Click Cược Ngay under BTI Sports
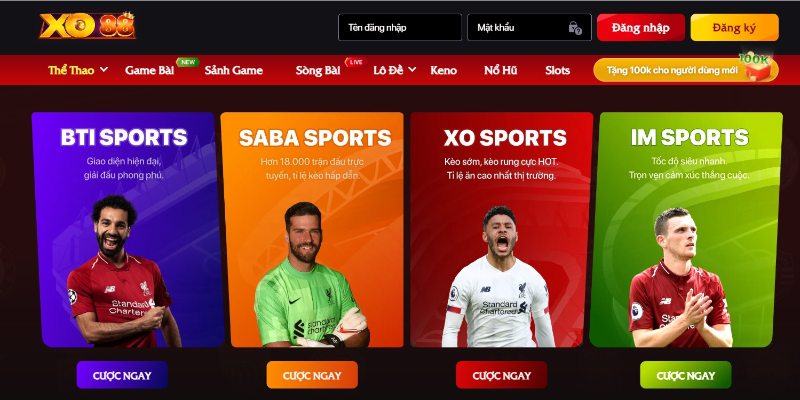The image size is (800, 400). [x=122, y=376]
